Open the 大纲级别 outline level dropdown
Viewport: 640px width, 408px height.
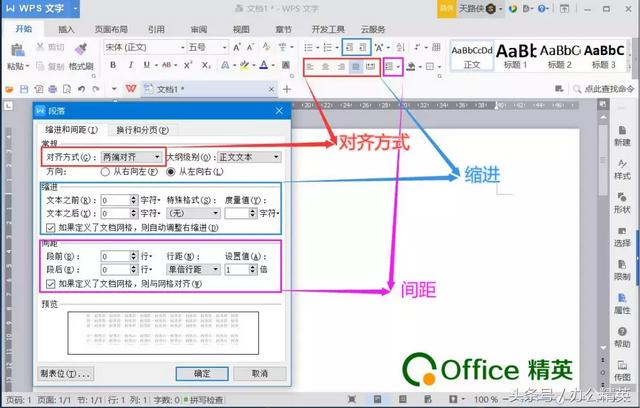[x=249, y=157]
